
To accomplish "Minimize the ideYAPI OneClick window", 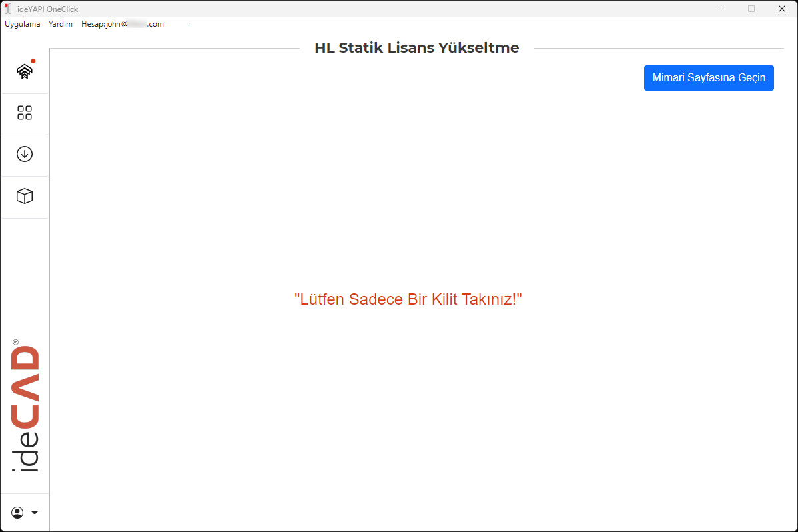I will click(x=721, y=9).
